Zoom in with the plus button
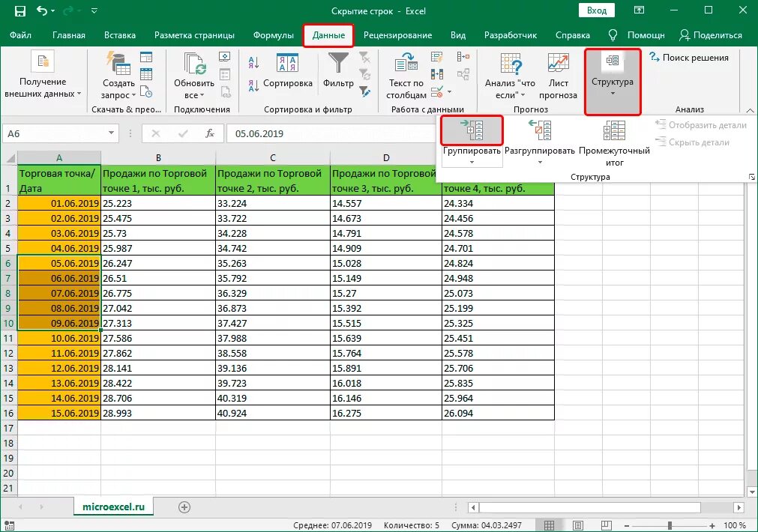The image size is (758, 532). [712, 525]
